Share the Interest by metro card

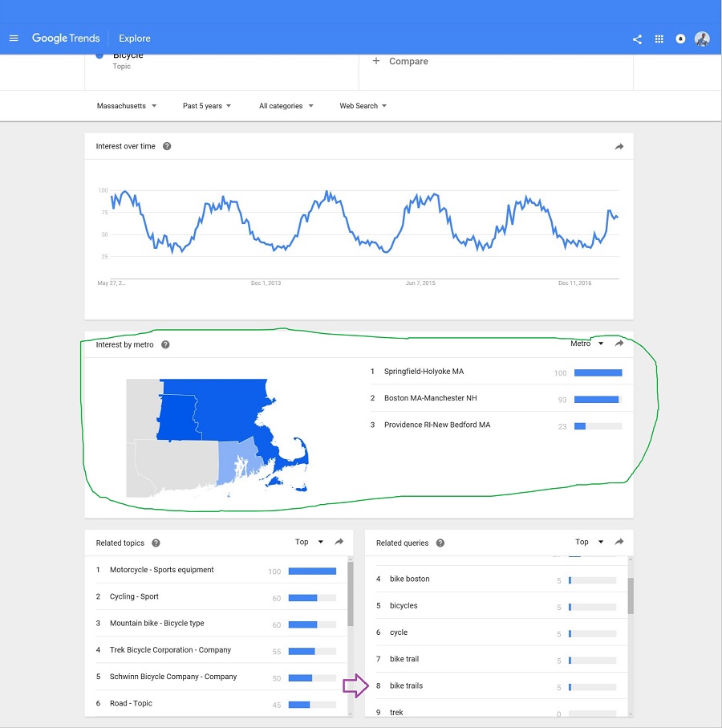click(619, 344)
